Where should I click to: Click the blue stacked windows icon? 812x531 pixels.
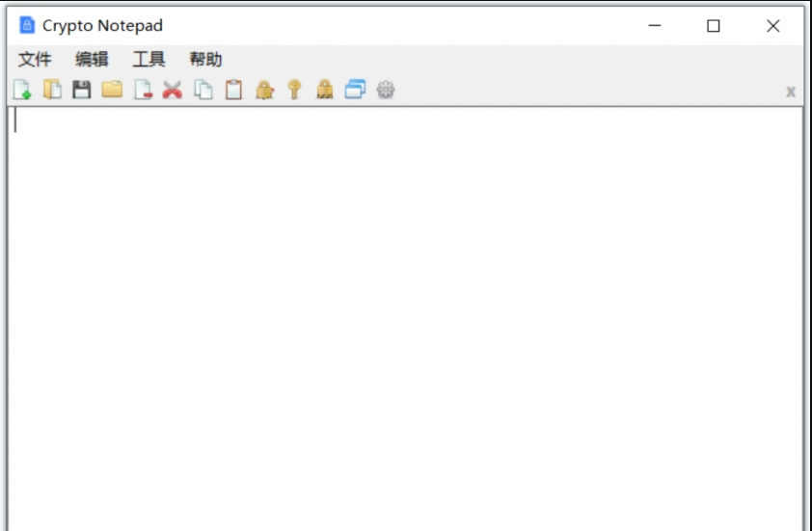tap(355, 90)
